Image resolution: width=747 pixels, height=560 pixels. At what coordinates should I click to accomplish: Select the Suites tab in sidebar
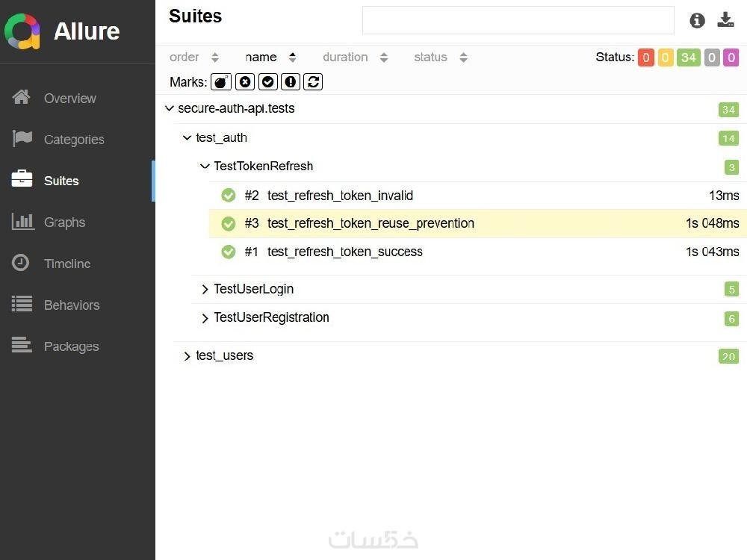click(x=61, y=181)
